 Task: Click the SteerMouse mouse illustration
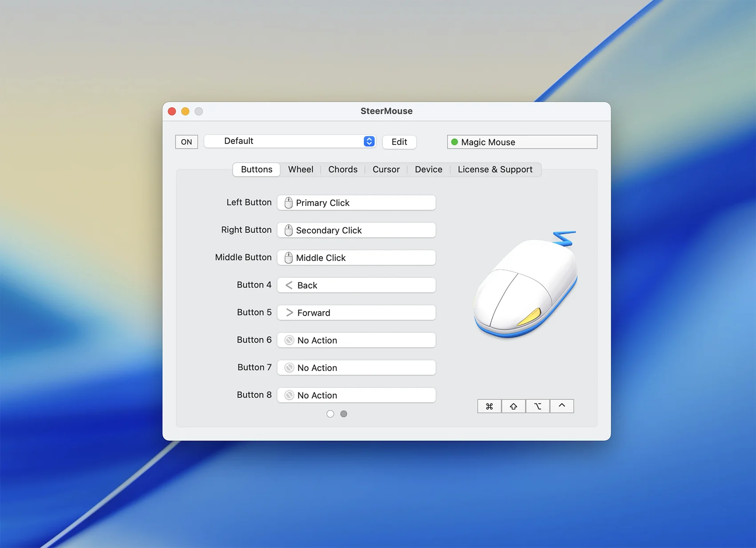(x=527, y=284)
